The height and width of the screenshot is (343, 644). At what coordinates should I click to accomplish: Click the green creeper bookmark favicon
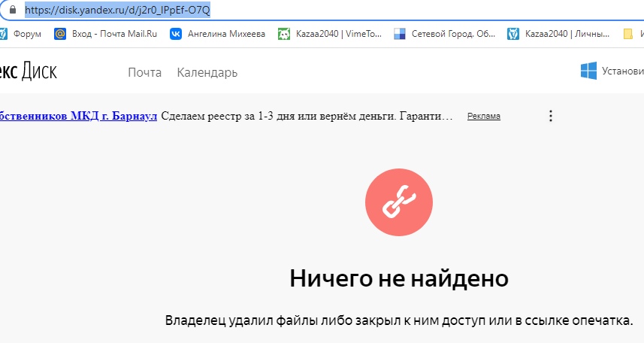coord(284,34)
